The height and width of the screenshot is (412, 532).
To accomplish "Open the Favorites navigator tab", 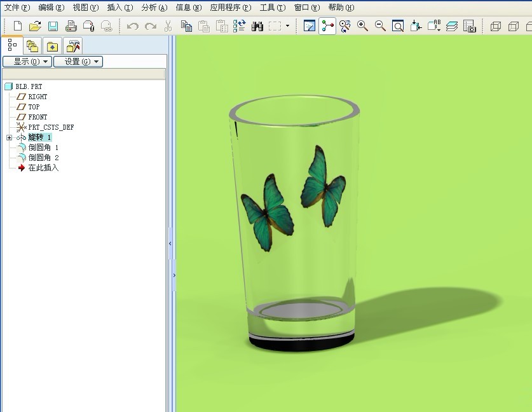I will pos(52,46).
